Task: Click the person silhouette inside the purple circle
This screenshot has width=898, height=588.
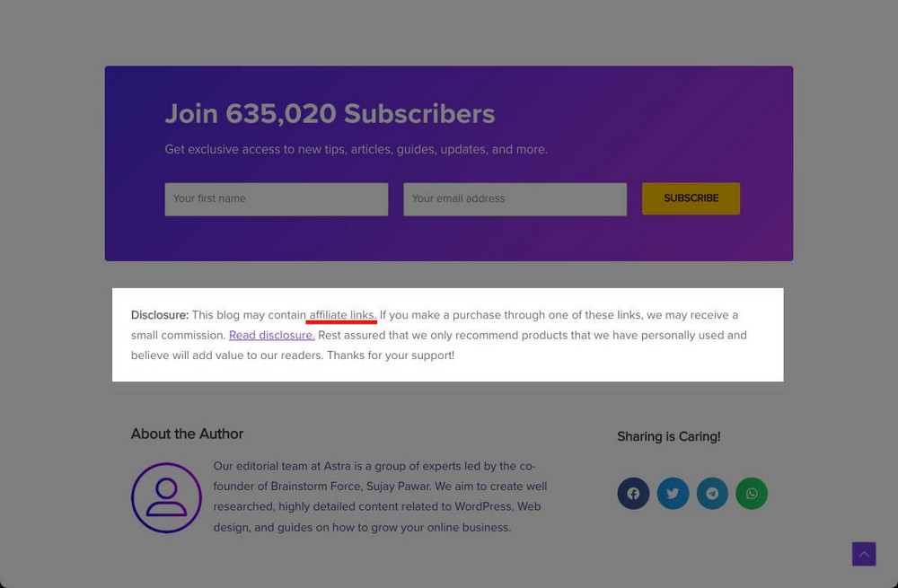Action: click(x=166, y=497)
